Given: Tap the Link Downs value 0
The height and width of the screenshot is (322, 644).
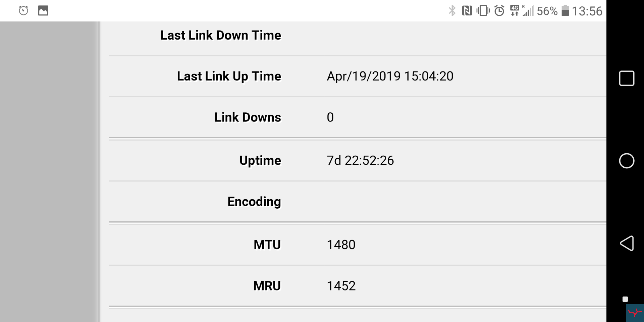Looking at the screenshot, I should point(330,117).
